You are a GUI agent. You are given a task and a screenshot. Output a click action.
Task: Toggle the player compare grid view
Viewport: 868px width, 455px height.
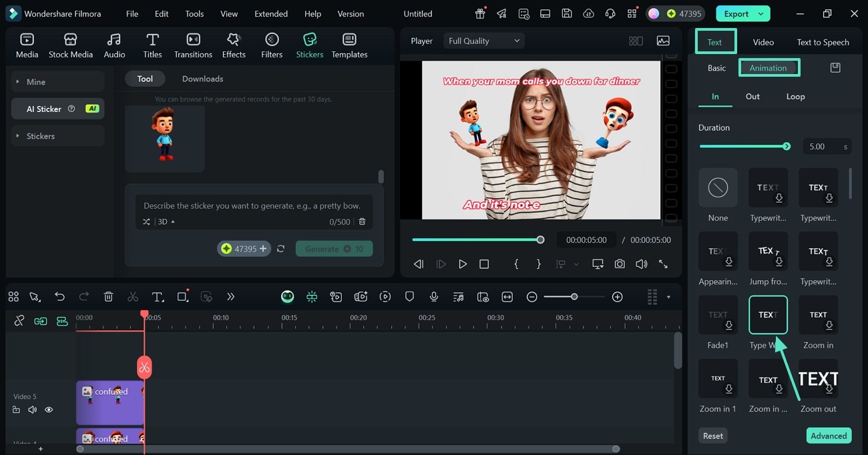pyautogui.click(x=636, y=41)
